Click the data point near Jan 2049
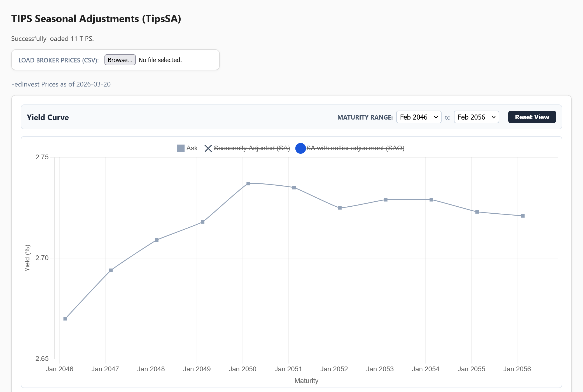 point(203,222)
